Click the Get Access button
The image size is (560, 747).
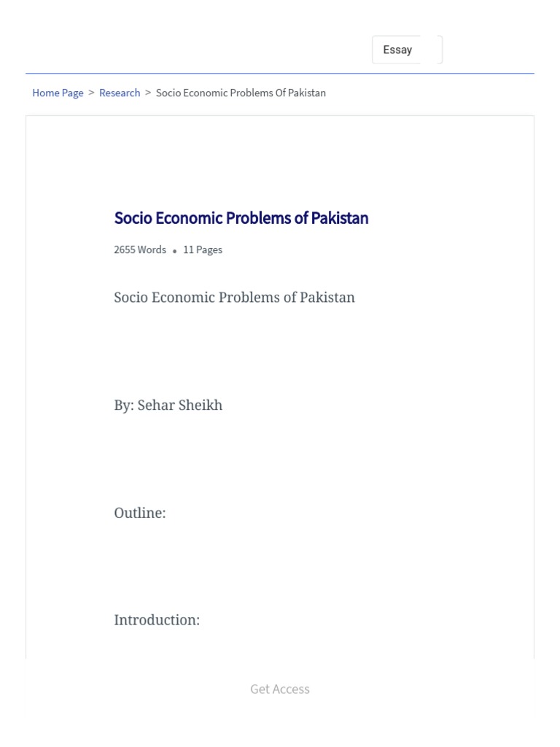(x=280, y=689)
